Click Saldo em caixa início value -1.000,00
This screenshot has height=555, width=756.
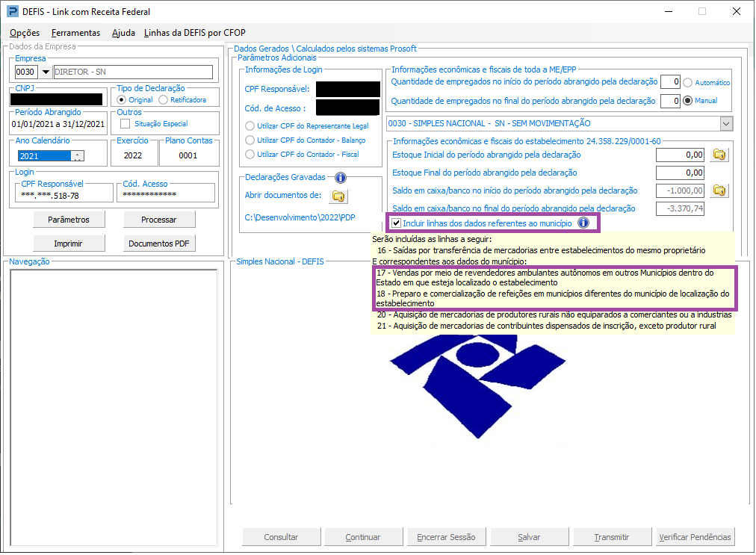click(x=680, y=190)
